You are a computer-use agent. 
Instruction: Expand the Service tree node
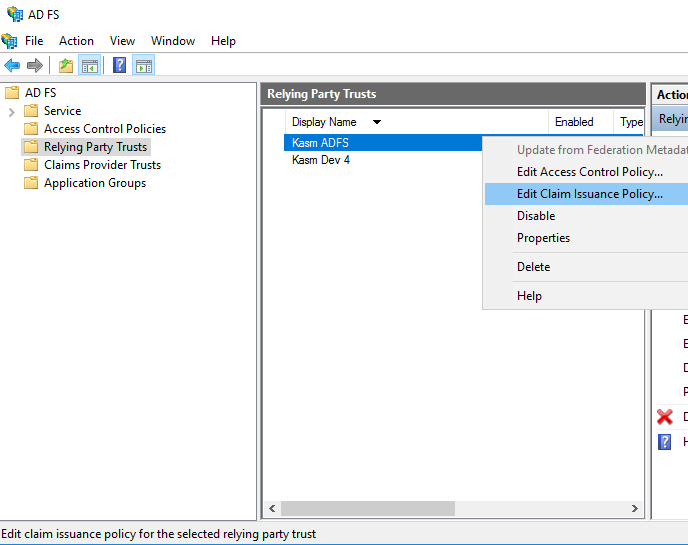(12, 111)
